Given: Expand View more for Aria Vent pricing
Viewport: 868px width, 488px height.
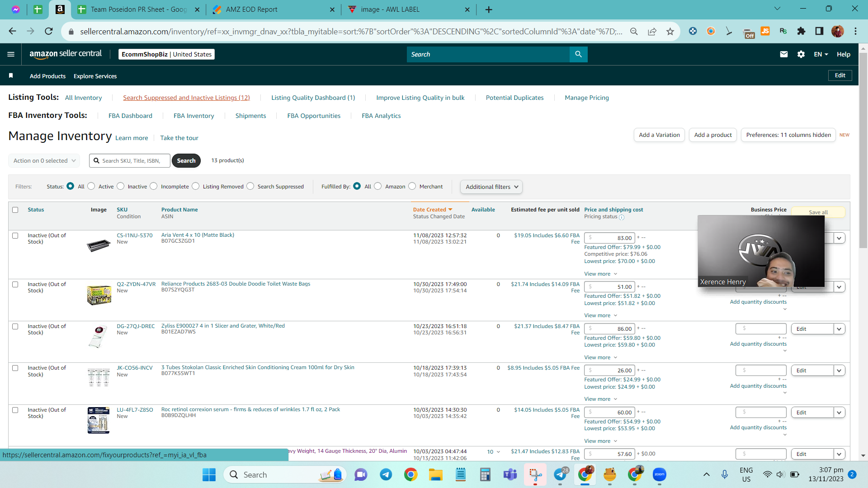Looking at the screenshot, I should 600,274.
